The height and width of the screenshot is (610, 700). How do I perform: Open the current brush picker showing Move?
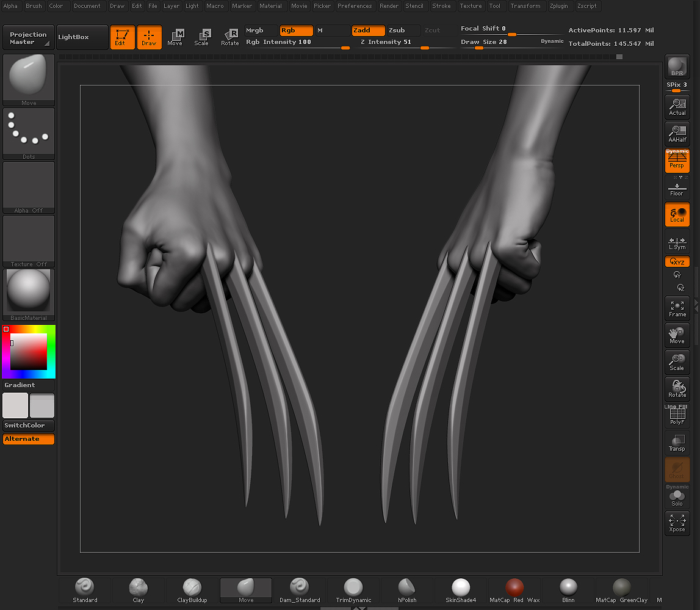click(29, 80)
